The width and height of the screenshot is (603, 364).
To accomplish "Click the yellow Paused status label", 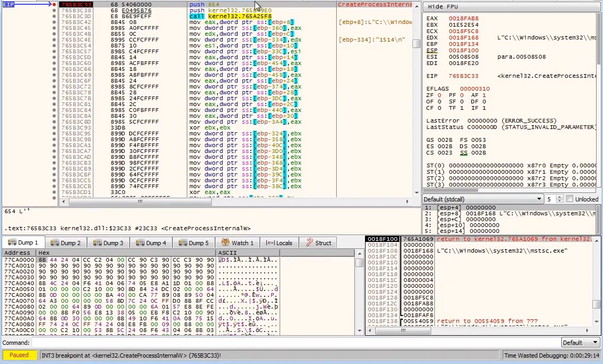I will click(x=20, y=355).
